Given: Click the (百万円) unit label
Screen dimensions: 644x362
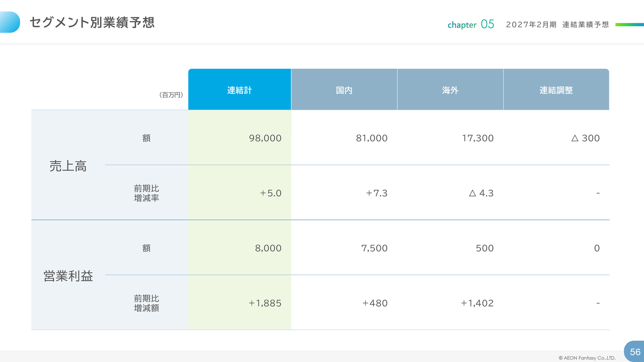Looking at the screenshot, I should click(171, 95).
